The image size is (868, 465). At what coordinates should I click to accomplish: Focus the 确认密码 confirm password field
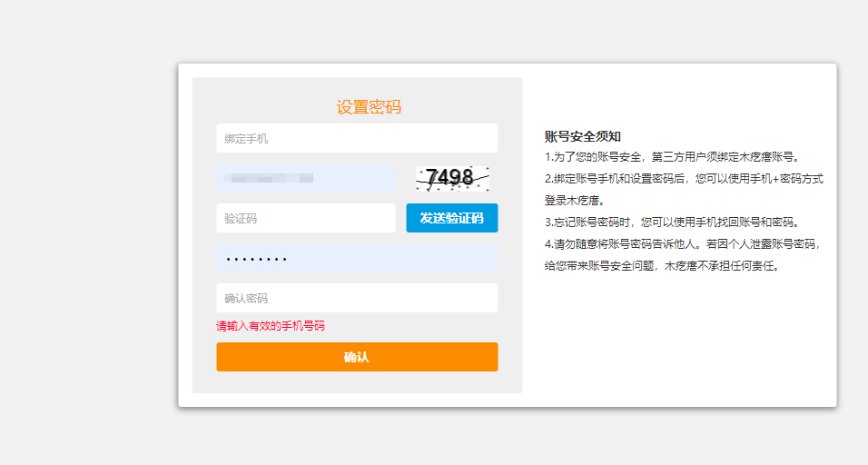click(x=357, y=299)
